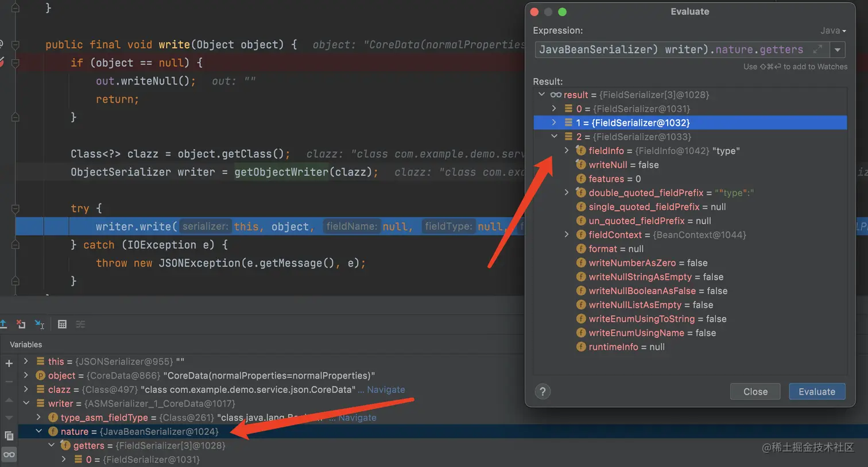This screenshot has height=467, width=868.
Task: Move the watch up with the up arrow
Action: (9, 400)
